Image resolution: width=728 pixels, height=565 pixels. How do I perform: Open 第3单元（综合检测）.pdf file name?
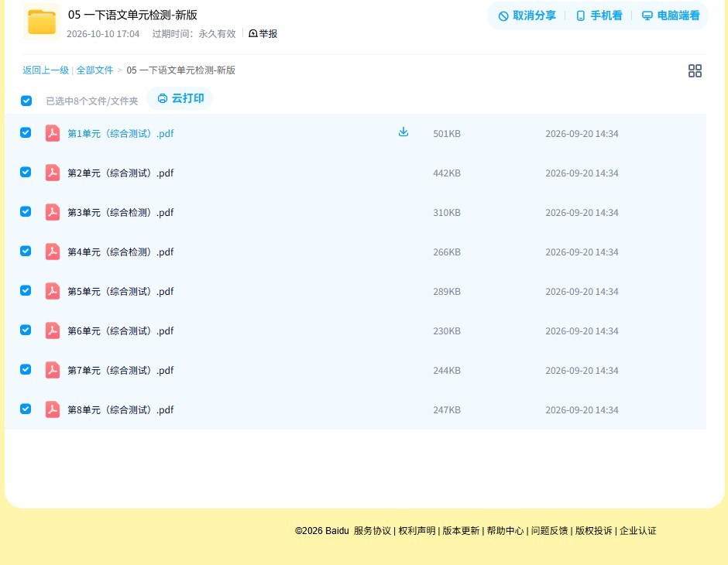point(121,212)
